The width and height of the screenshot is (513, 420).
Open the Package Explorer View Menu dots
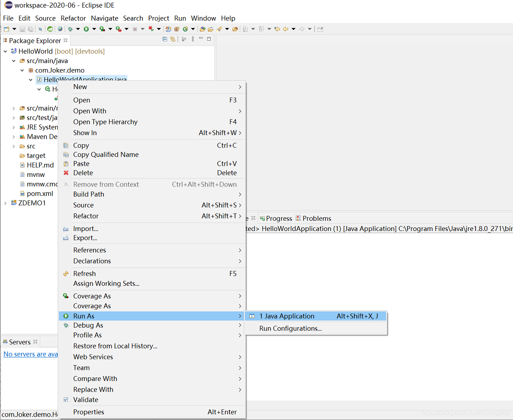pos(193,39)
